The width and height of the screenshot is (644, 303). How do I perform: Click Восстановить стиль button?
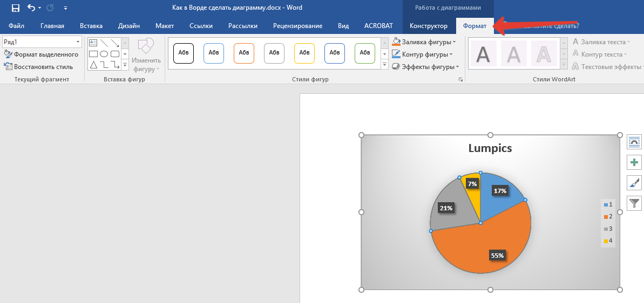click(38, 67)
